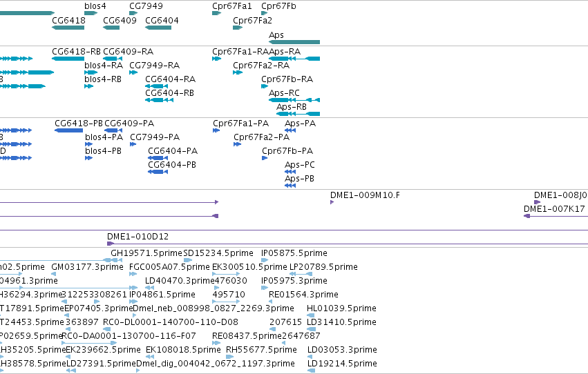Image resolution: width=588 pixels, height=374 pixels.
Task: Click transcript Cpr67Fa2-RA
Action: (x=261, y=66)
